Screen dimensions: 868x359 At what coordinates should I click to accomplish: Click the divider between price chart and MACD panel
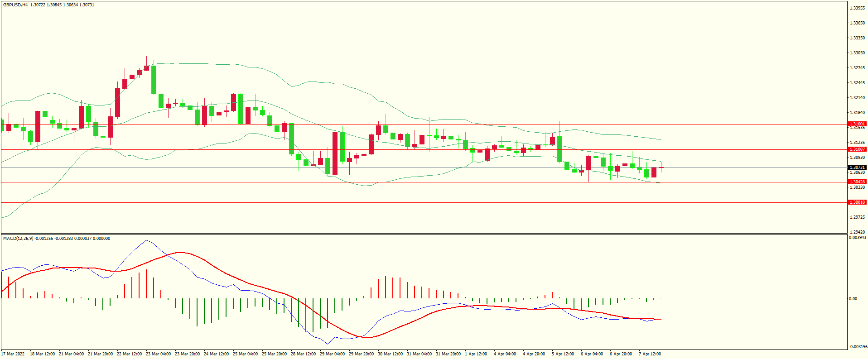pyautogui.click(x=424, y=234)
